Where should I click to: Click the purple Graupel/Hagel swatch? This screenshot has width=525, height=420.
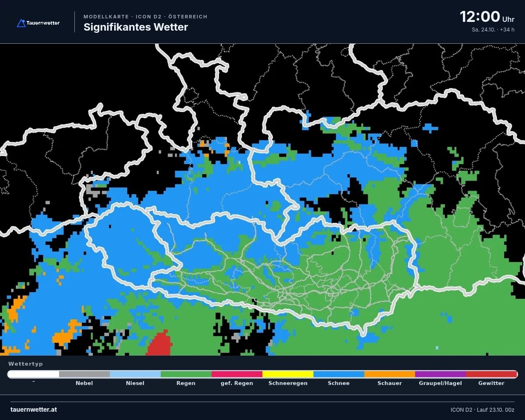click(440, 374)
